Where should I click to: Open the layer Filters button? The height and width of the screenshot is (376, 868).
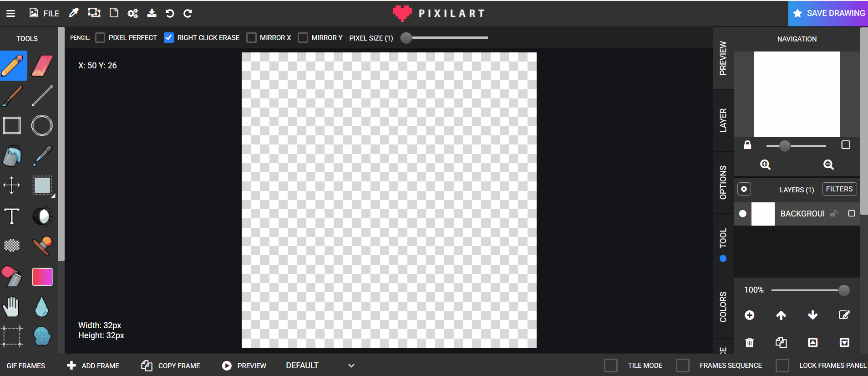(x=839, y=189)
